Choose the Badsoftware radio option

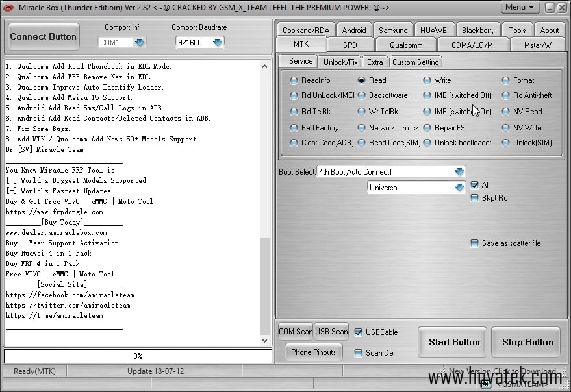tap(361, 95)
